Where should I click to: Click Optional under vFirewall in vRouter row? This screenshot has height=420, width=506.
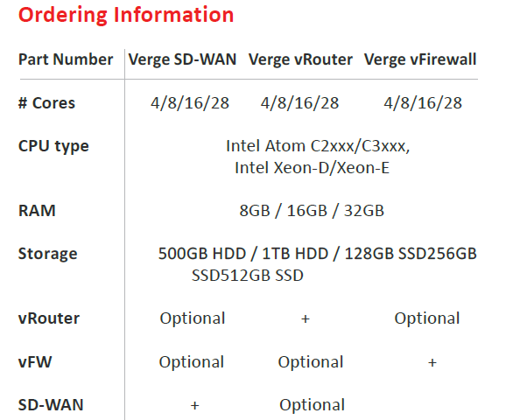point(427,318)
